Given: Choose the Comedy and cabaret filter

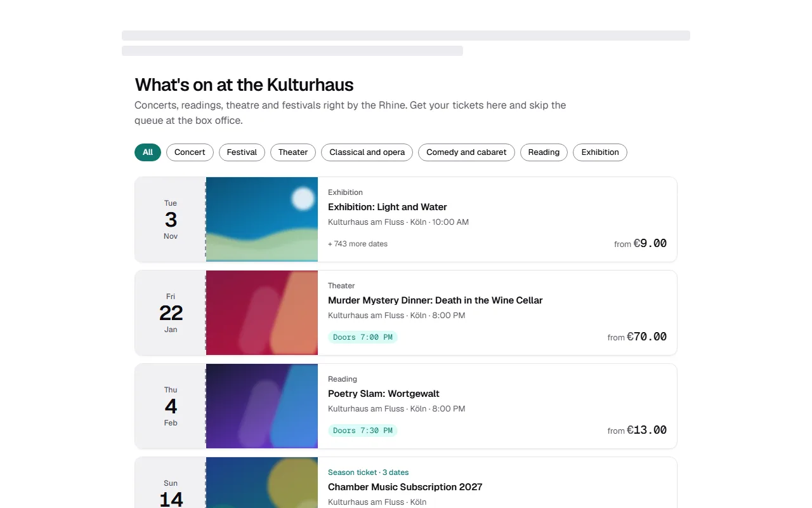Looking at the screenshot, I should pyautogui.click(x=466, y=152).
